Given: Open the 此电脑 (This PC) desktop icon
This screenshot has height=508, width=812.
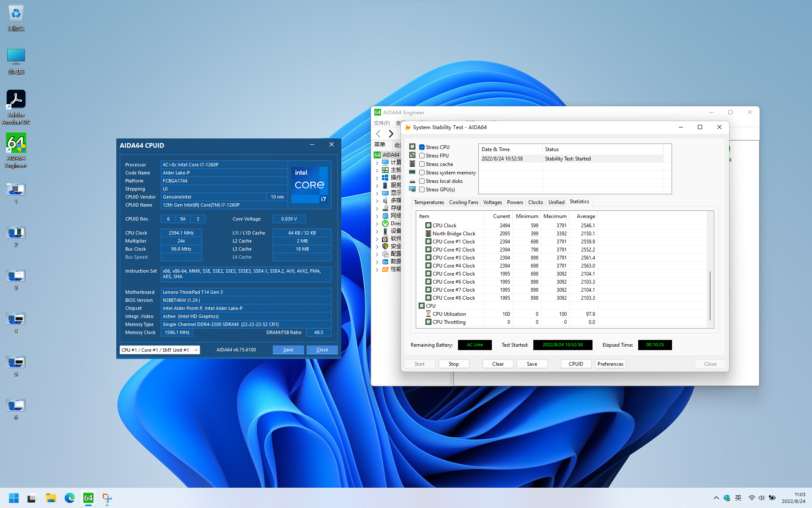Looking at the screenshot, I should click(16, 61).
